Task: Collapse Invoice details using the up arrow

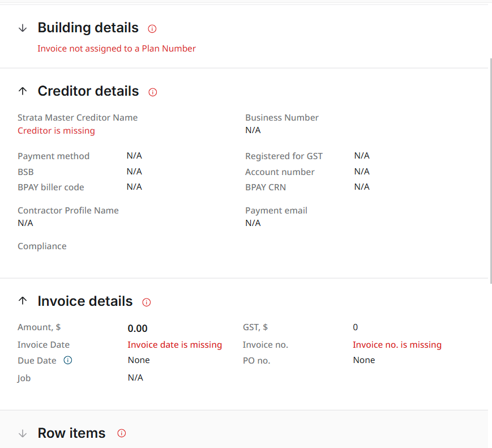Action: click(x=23, y=301)
